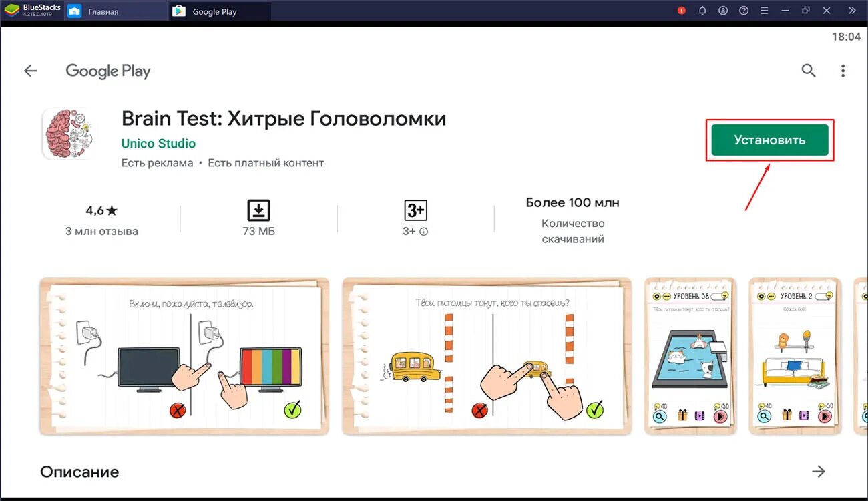The height and width of the screenshot is (501, 868).
Task: Expand Описание with the arrow
Action: click(819, 472)
